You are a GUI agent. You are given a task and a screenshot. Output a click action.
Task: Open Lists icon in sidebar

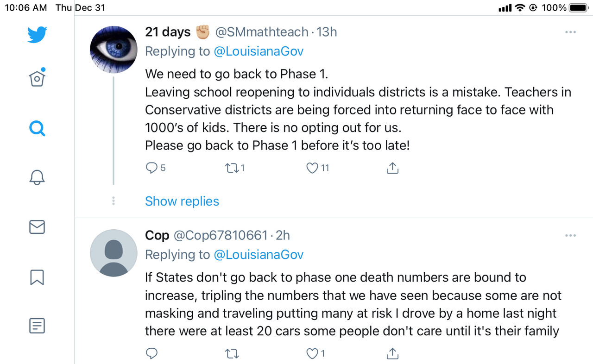37,326
